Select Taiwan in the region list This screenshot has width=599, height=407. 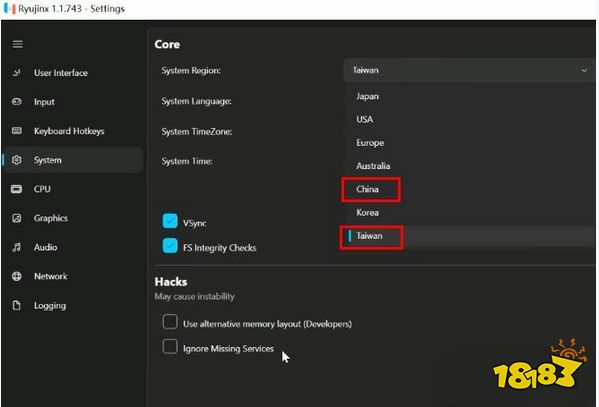tap(470, 236)
